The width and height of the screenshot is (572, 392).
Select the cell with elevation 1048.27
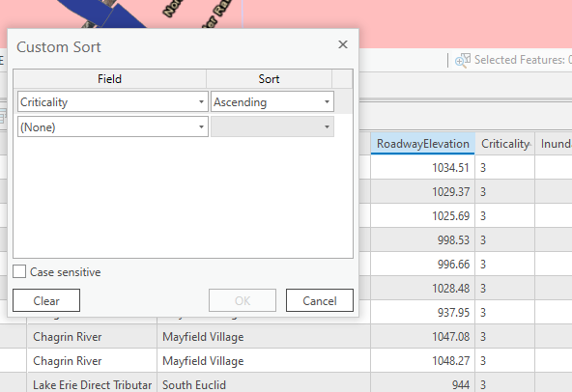(423, 361)
